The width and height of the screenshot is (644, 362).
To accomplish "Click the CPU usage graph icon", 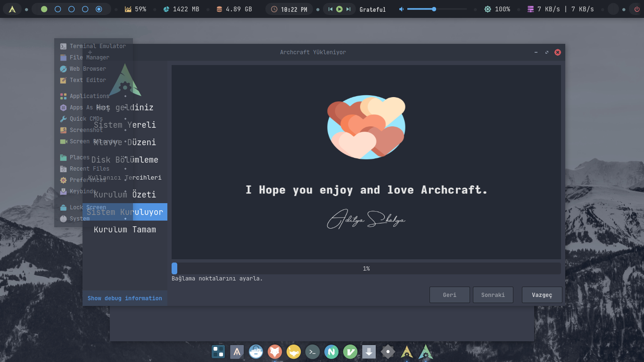I will click(128, 9).
